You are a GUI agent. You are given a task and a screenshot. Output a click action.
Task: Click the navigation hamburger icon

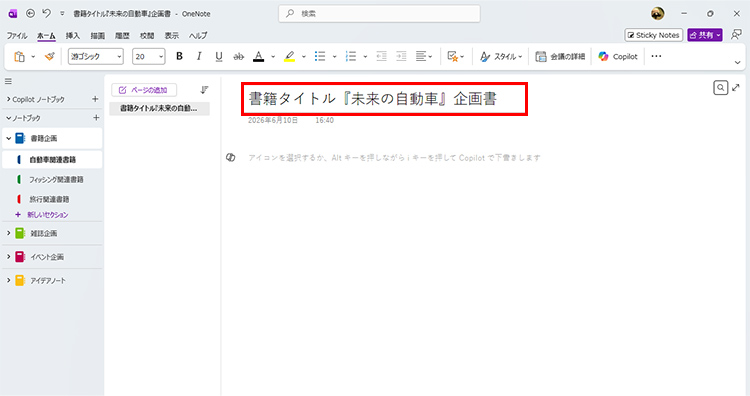8,81
